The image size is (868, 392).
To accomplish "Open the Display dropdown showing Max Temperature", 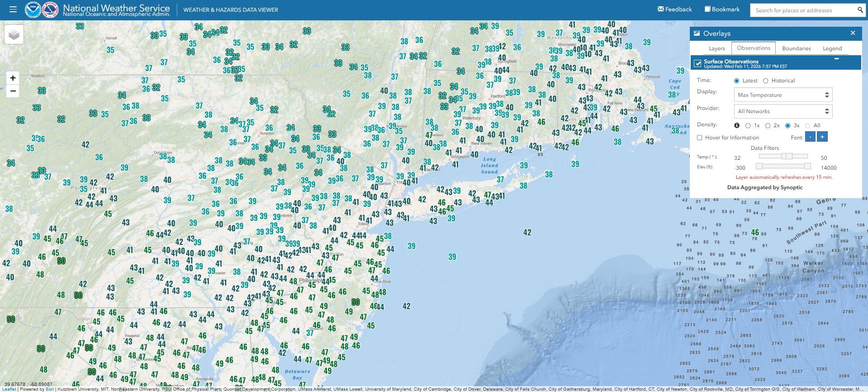I will pyautogui.click(x=783, y=95).
